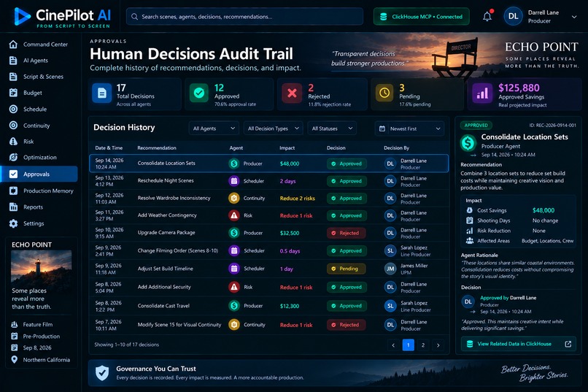Click View Related Data in ClickHouse
Viewport: 588px width, 392px height.
(519, 344)
